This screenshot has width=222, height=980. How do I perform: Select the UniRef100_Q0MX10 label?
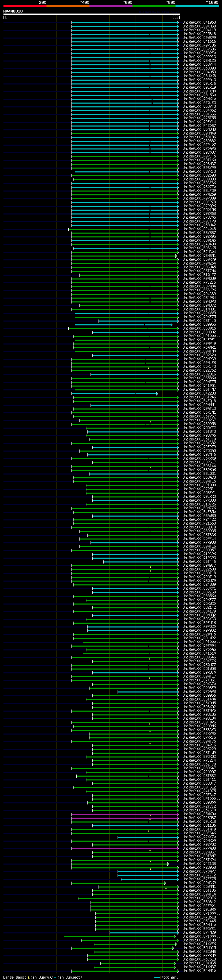pos(199,99)
